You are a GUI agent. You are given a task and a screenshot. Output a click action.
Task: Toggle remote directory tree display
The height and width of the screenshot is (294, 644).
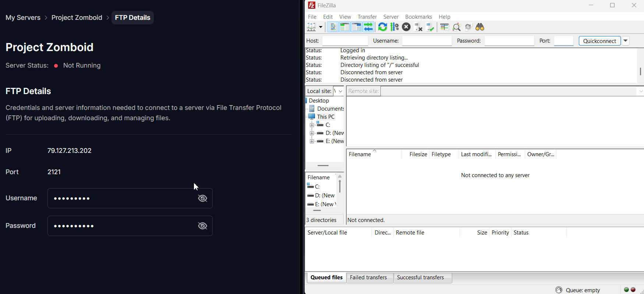coord(357,27)
